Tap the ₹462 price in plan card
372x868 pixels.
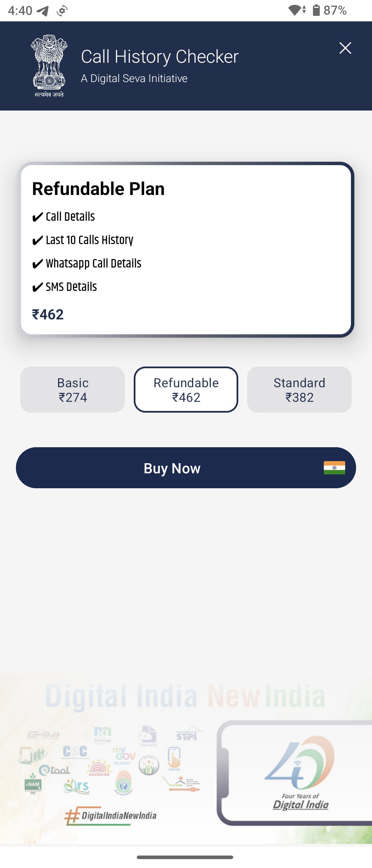(x=48, y=315)
